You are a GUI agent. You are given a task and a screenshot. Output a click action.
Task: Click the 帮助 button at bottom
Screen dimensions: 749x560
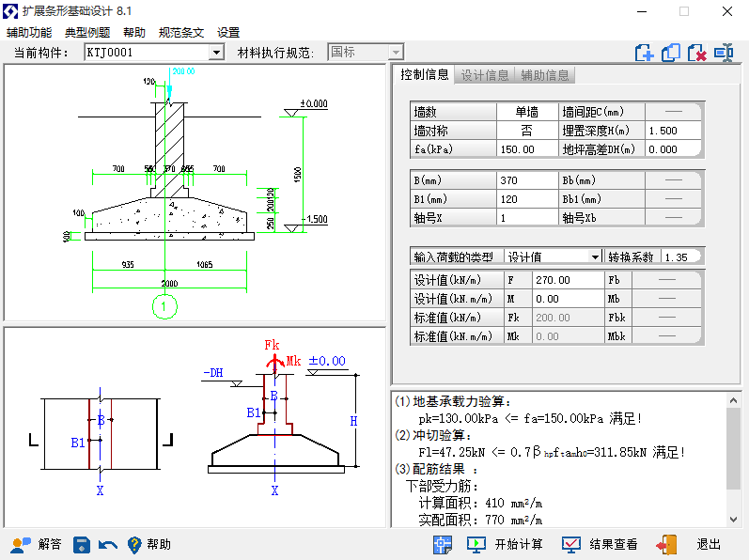point(159,545)
